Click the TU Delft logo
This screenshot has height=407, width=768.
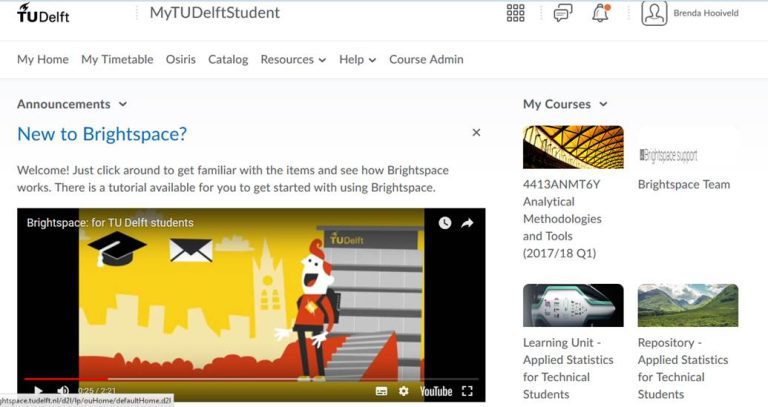point(43,13)
